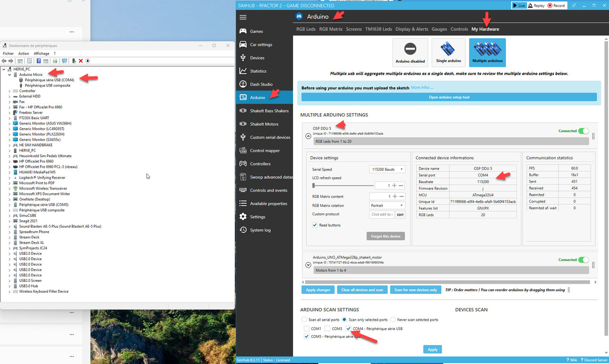609x364 pixels.
Task: Open Controls and events
Action: pos(265,191)
